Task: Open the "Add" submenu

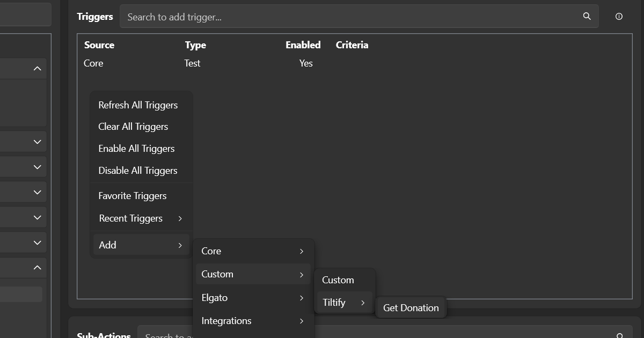Action: [x=107, y=245]
